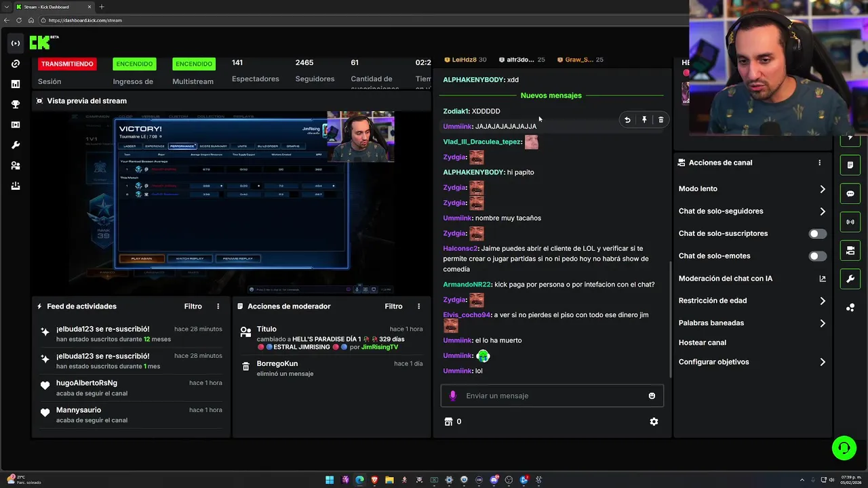The width and height of the screenshot is (868, 488).
Task: Select the chat bubble panel icon on right rail
Action: point(850,194)
